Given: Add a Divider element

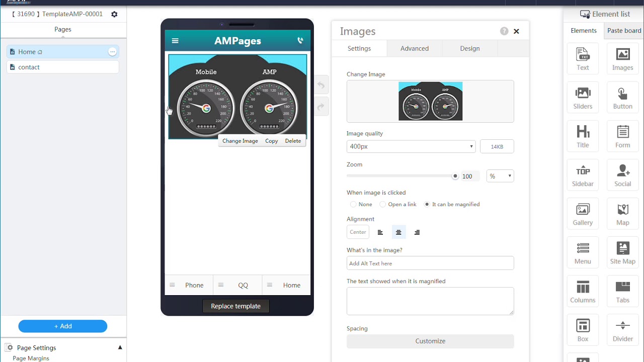Looking at the screenshot, I should [622, 331].
